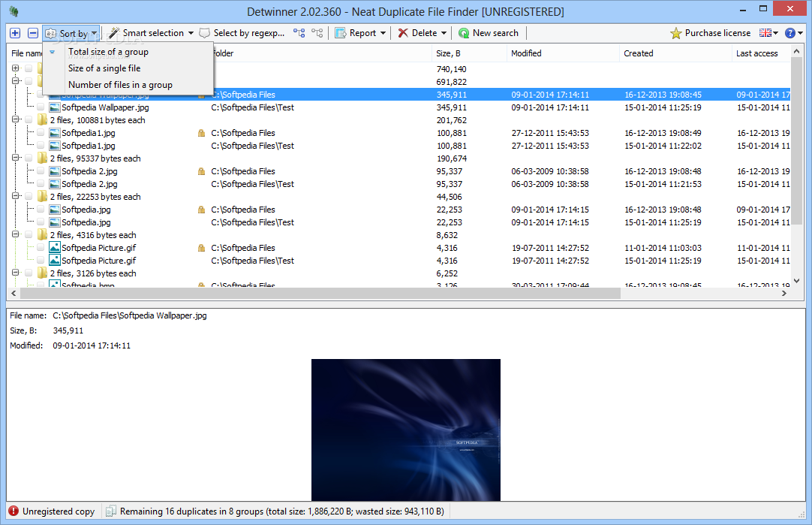
Task: Sort by the Size, B column header
Action: 469,53
